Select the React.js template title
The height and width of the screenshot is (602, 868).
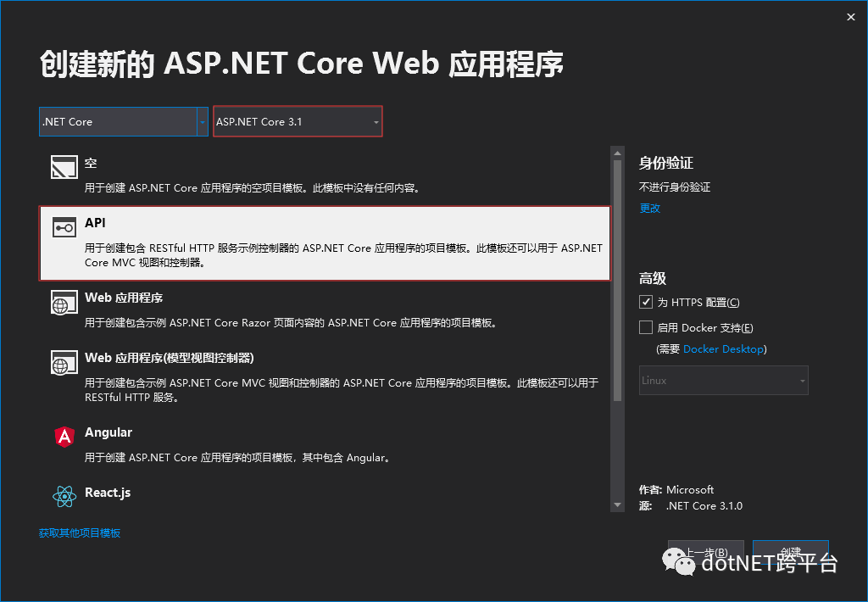click(x=108, y=493)
